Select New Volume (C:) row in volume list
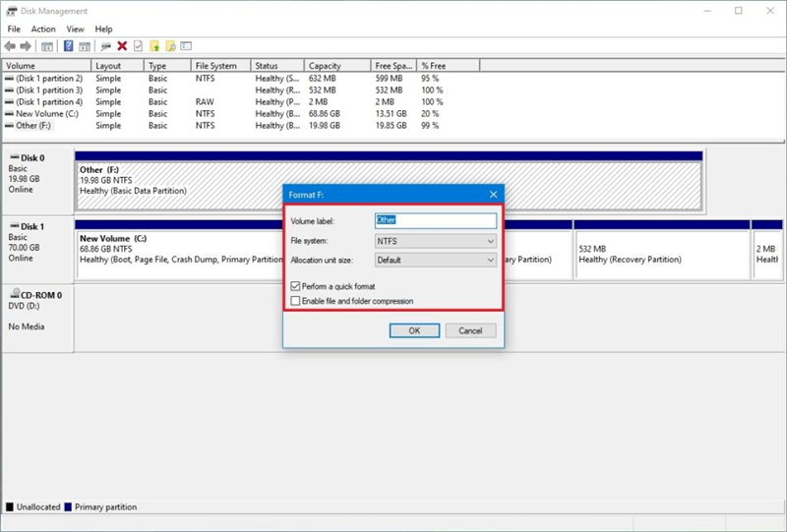 point(39,114)
